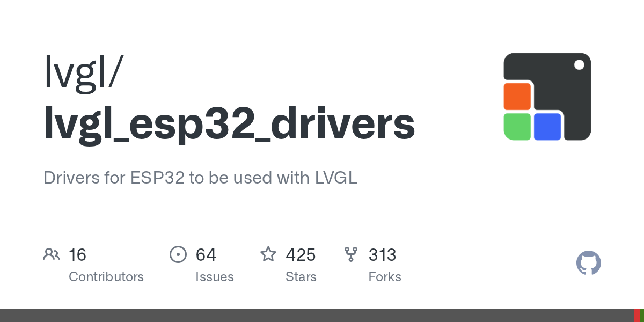Click the repository description text

(x=200, y=178)
